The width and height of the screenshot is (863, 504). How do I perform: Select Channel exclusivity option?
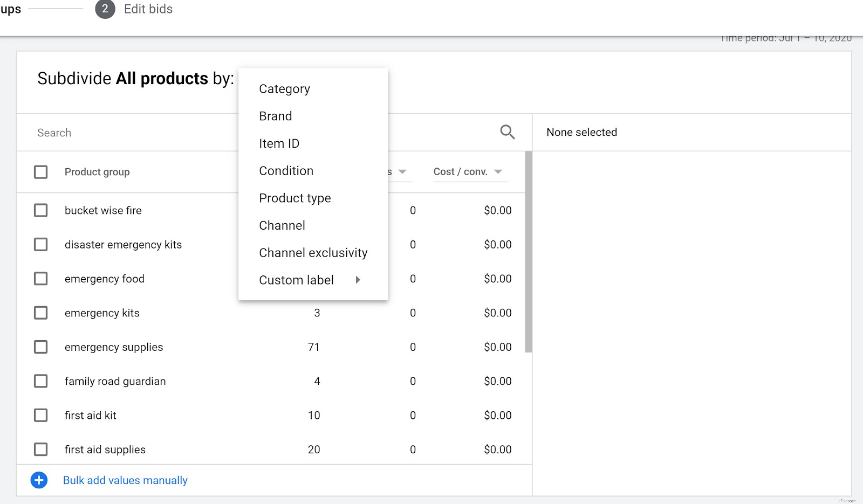coord(313,252)
